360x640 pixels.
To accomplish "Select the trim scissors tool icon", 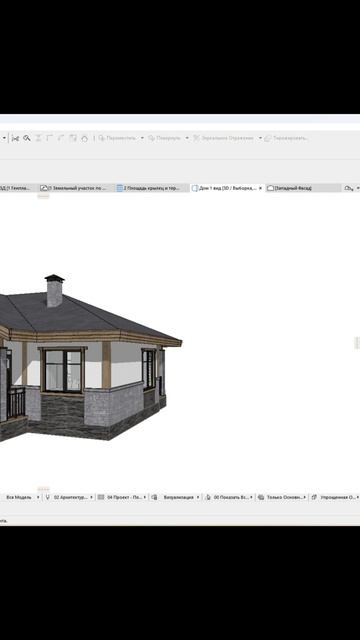I will [16, 138].
